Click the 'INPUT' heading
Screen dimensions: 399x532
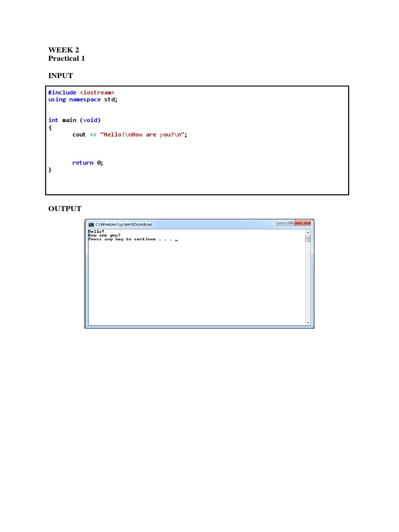(60, 75)
